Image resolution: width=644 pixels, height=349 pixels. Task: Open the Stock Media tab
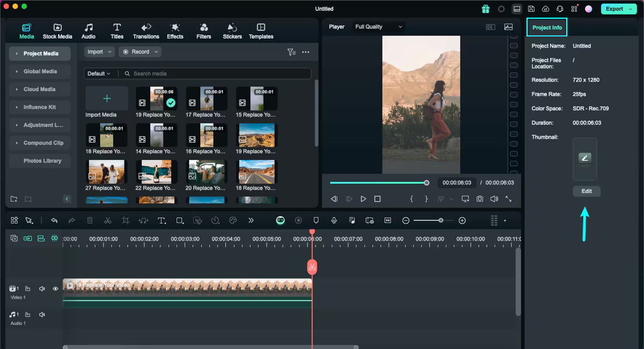tap(57, 31)
